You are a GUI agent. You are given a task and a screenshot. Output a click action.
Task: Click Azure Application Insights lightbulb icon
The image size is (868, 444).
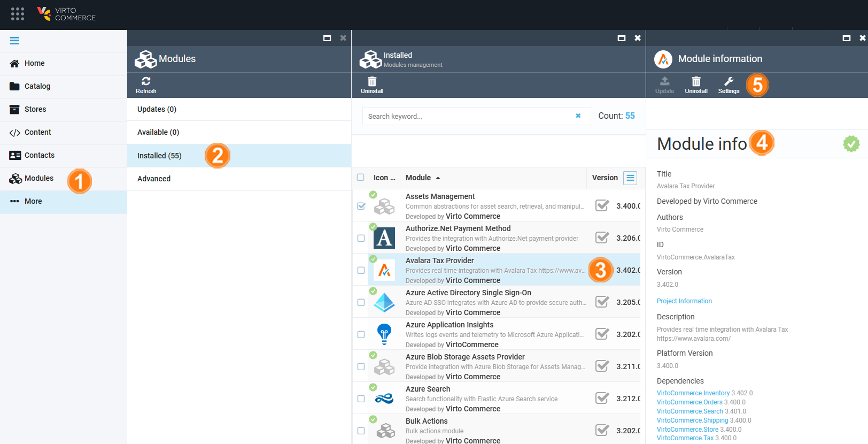[x=384, y=334]
